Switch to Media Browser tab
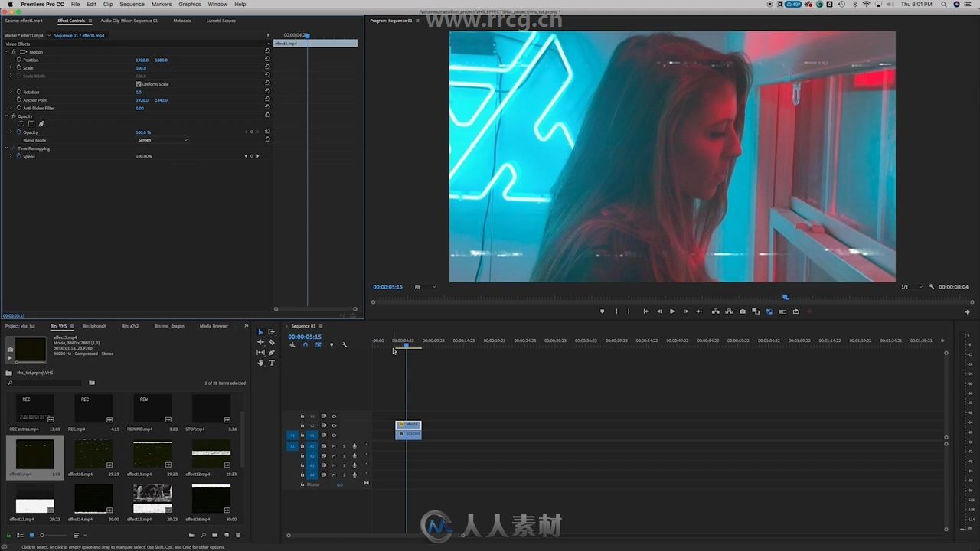This screenshot has width=980, height=551. 214,326
